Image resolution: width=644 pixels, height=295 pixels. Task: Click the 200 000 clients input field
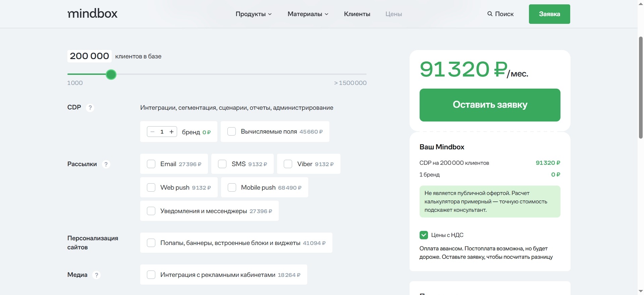pos(90,56)
